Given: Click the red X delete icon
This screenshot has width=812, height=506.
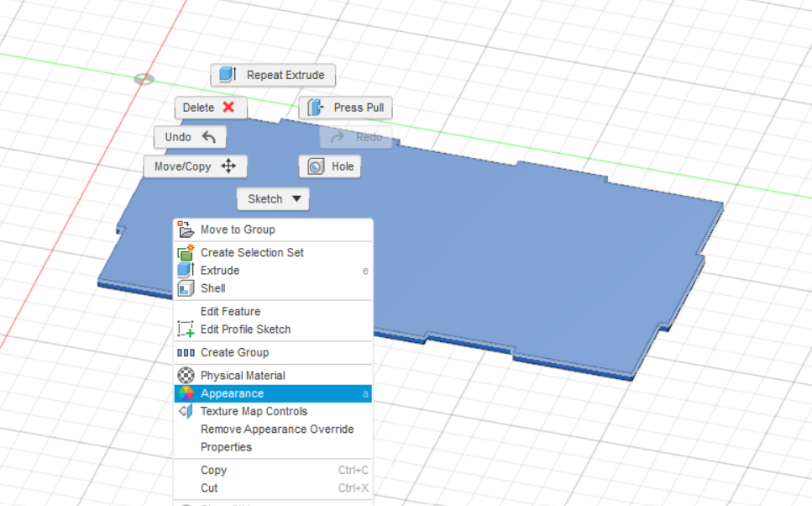Looking at the screenshot, I should (228, 107).
